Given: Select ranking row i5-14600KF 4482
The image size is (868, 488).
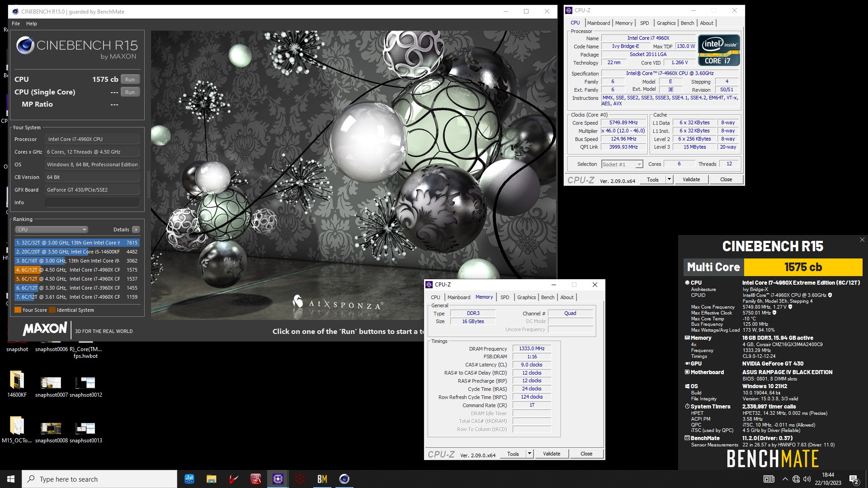Looking at the screenshot, I should tap(77, 252).
